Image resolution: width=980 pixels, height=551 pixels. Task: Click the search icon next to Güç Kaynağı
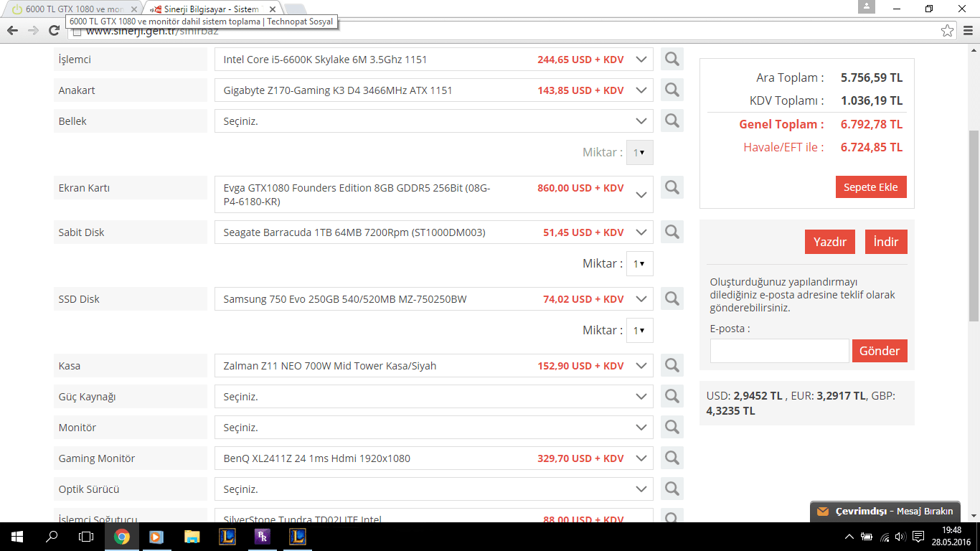pos(672,397)
